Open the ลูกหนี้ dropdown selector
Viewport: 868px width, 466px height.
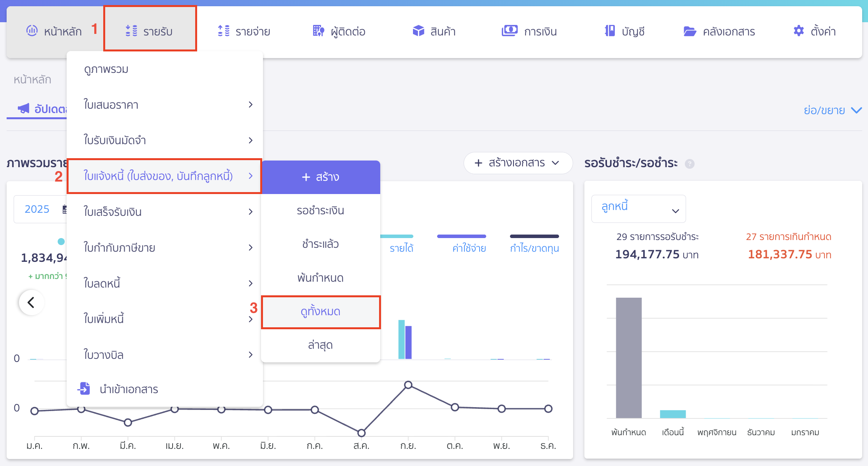coord(638,208)
